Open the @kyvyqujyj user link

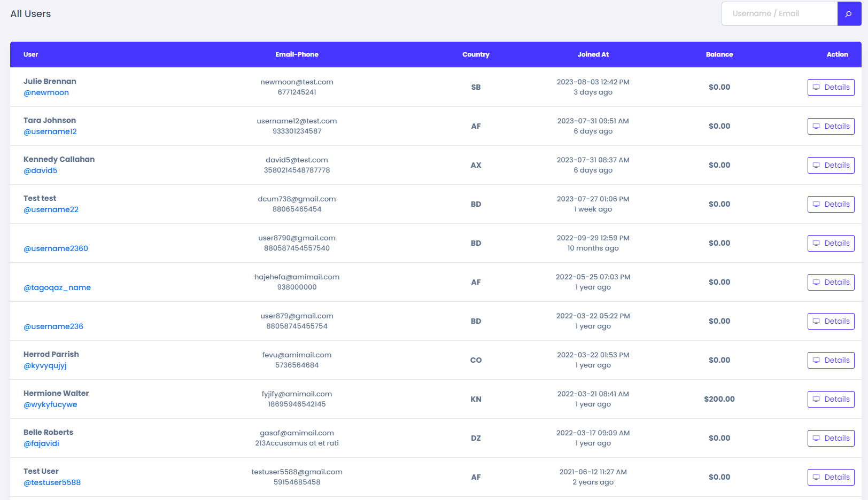[x=45, y=365]
